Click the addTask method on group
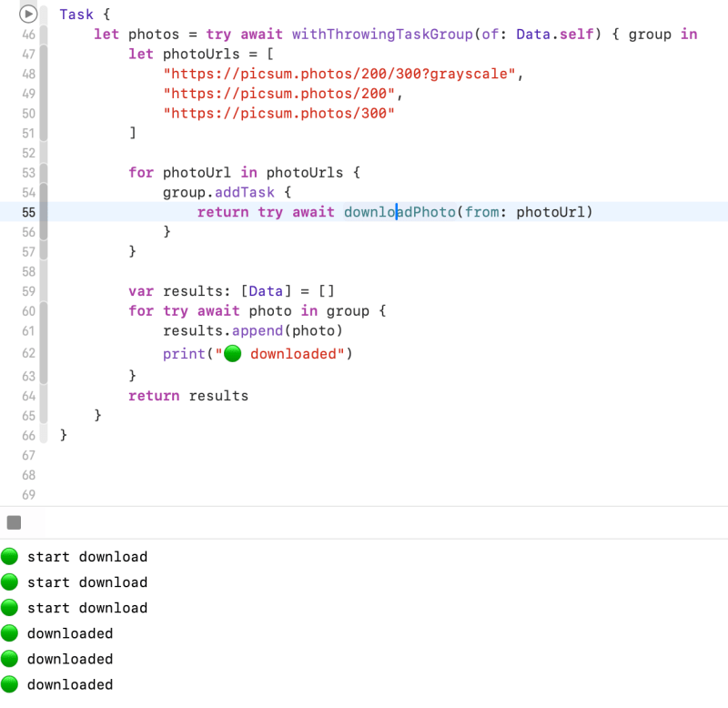728x708 pixels. 239,193
